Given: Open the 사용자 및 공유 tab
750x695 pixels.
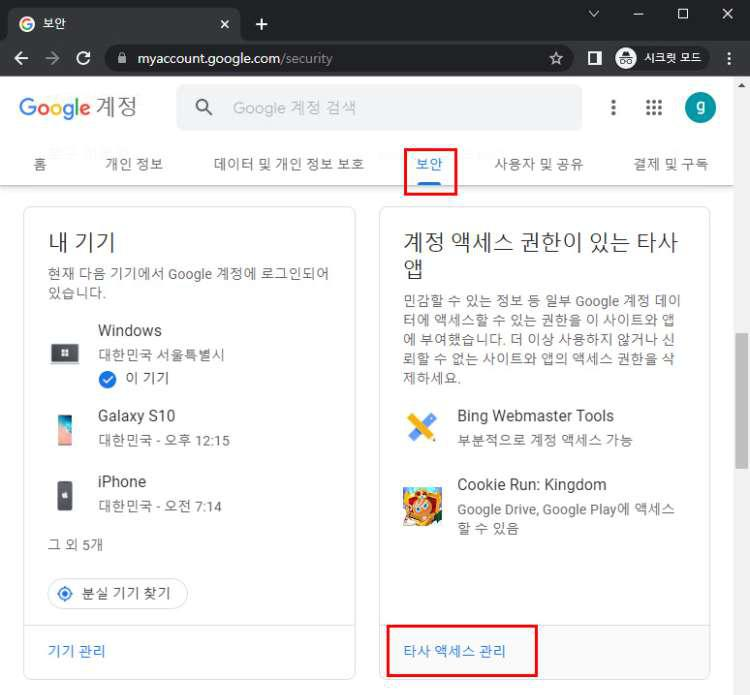Looking at the screenshot, I should pos(539,164).
